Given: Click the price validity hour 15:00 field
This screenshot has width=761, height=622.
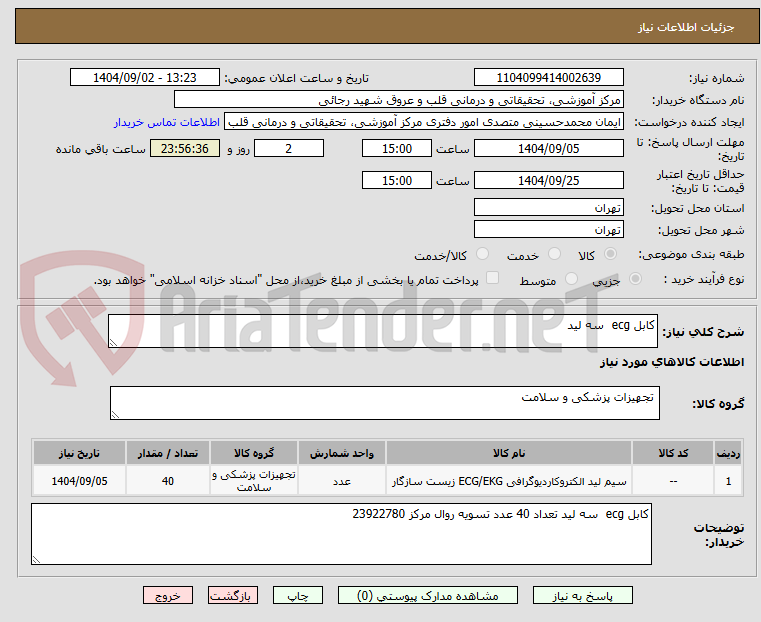Looking at the screenshot, I should 397,180.
